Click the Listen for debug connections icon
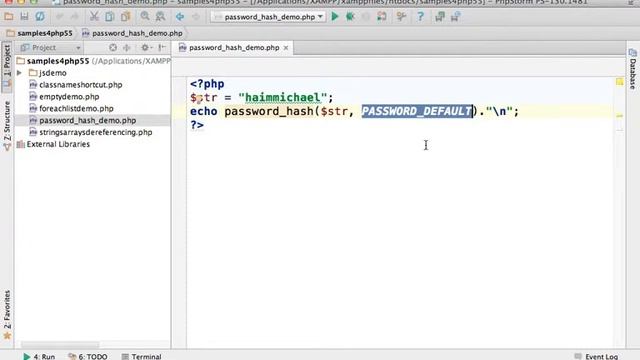Viewport: 640px width, 360px height. (382, 17)
